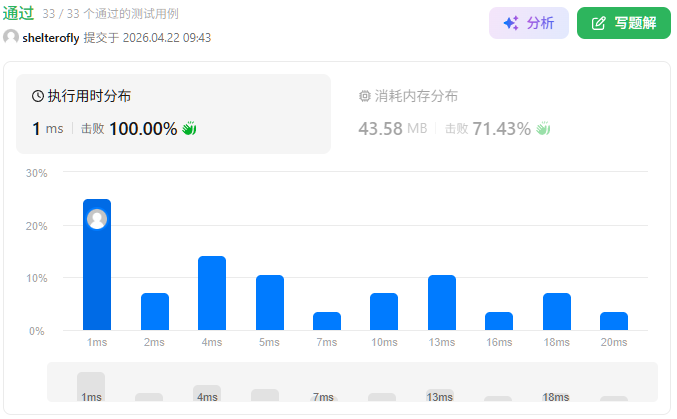
Task: Select the 10ms bar in the chart
Action: pyautogui.click(x=384, y=312)
